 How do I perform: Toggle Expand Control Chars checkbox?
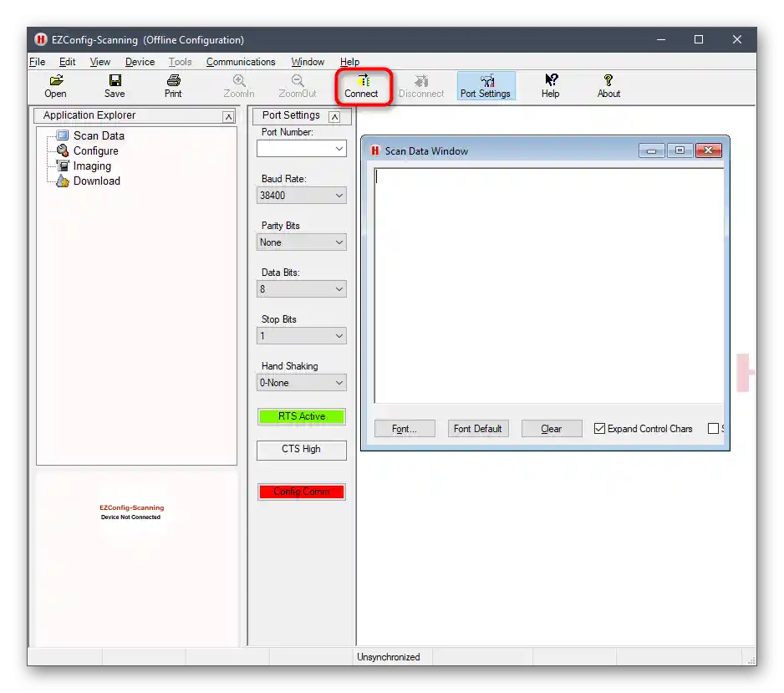[599, 429]
